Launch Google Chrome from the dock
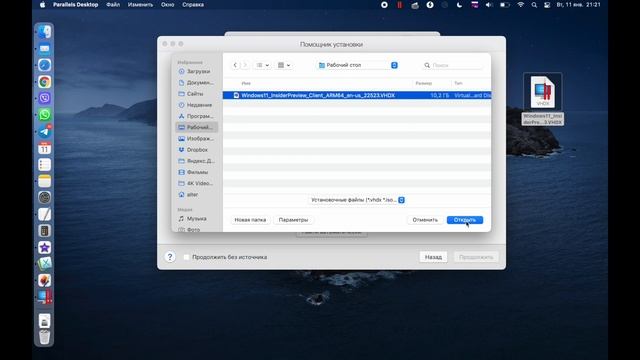This screenshot has height=360, width=640. tap(44, 82)
